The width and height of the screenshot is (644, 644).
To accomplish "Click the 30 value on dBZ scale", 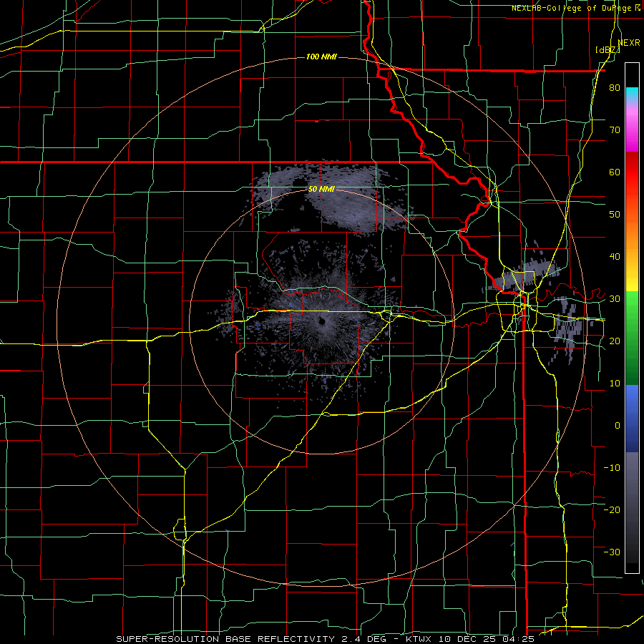I will [615, 299].
